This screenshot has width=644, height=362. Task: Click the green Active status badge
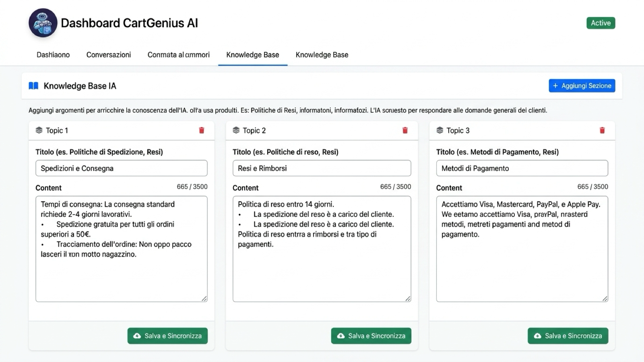pyautogui.click(x=601, y=23)
